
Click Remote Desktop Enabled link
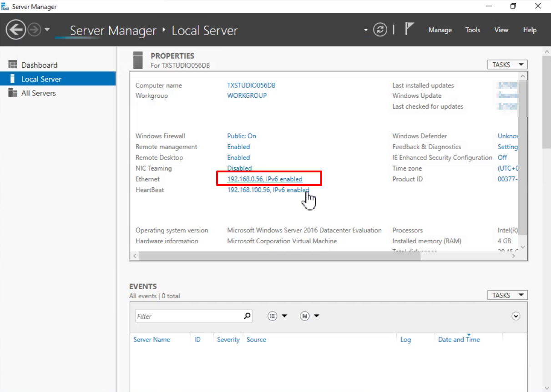pos(238,157)
